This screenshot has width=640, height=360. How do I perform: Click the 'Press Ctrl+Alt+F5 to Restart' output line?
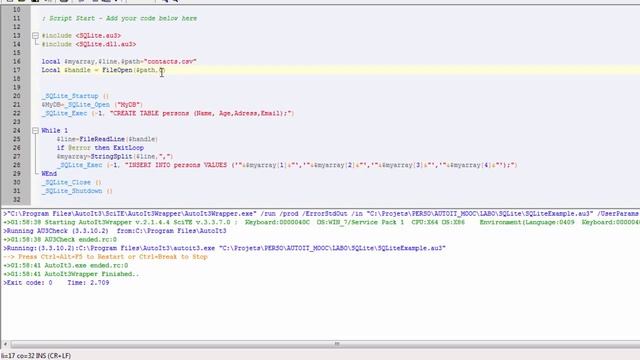pyautogui.click(x=106, y=257)
